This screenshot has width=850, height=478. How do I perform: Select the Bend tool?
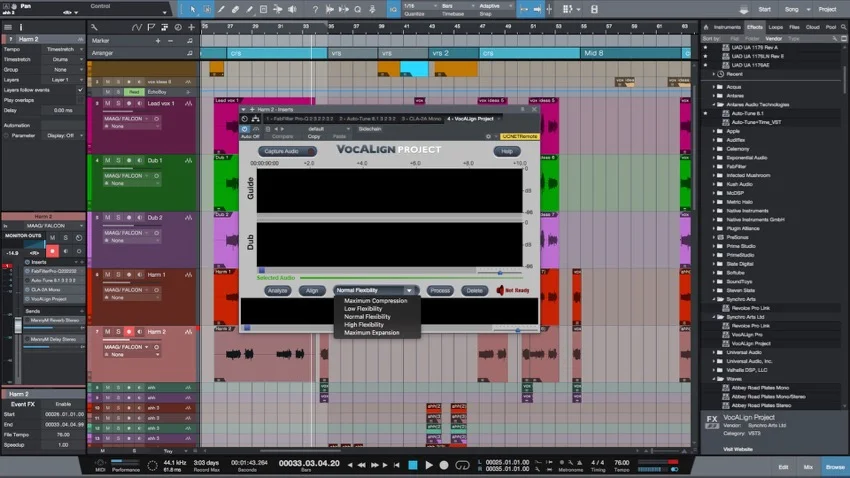278,9
